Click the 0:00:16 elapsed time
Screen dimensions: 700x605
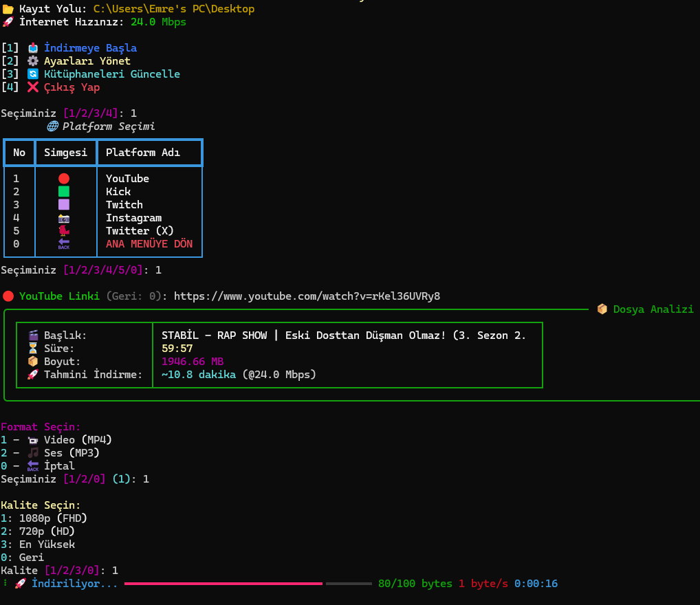pos(536,584)
